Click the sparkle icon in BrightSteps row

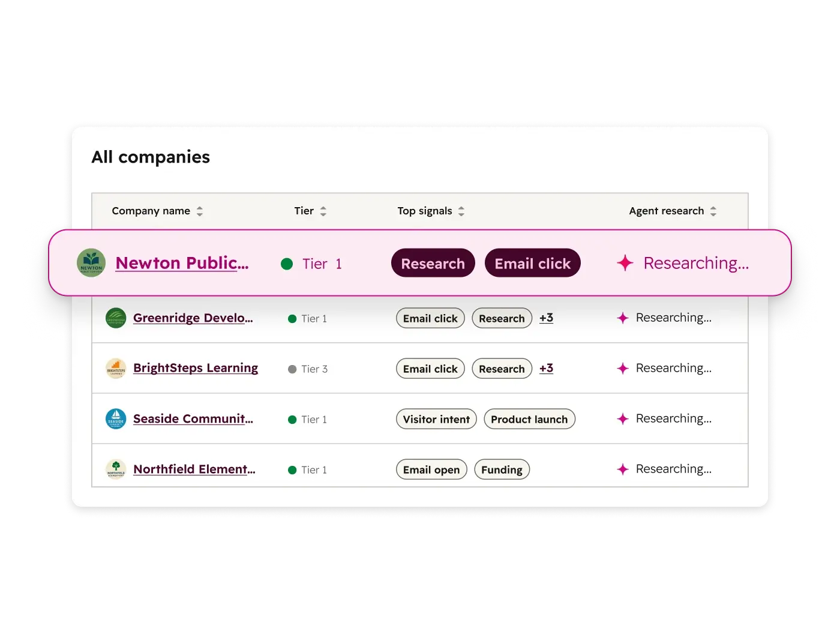pyautogui.click(x=623, y=369)
